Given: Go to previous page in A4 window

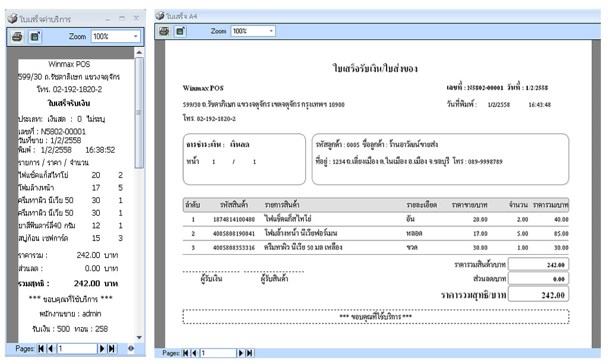Looking at the screenshot, I should click(x=194, y=353).
